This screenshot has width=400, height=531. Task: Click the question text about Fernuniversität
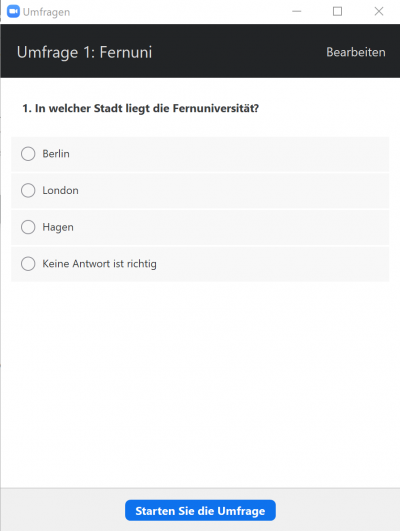(141, 108)
